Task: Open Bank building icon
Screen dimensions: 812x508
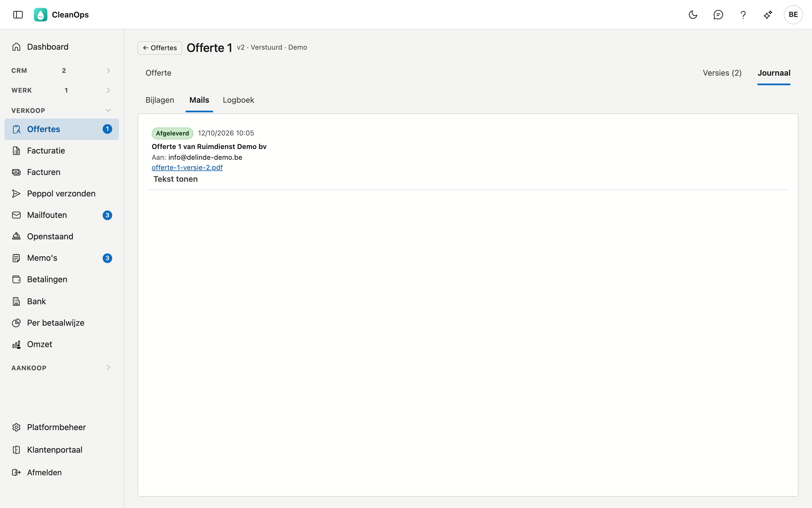Action: (16, 301)
